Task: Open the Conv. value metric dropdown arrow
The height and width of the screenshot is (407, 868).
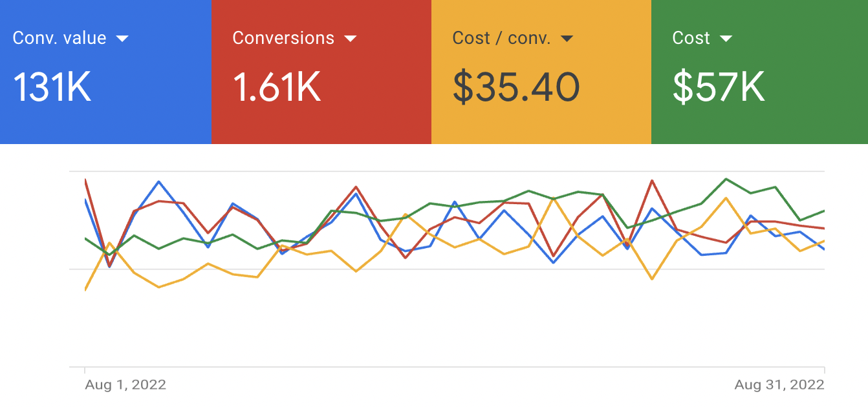Action: [122, 39]
